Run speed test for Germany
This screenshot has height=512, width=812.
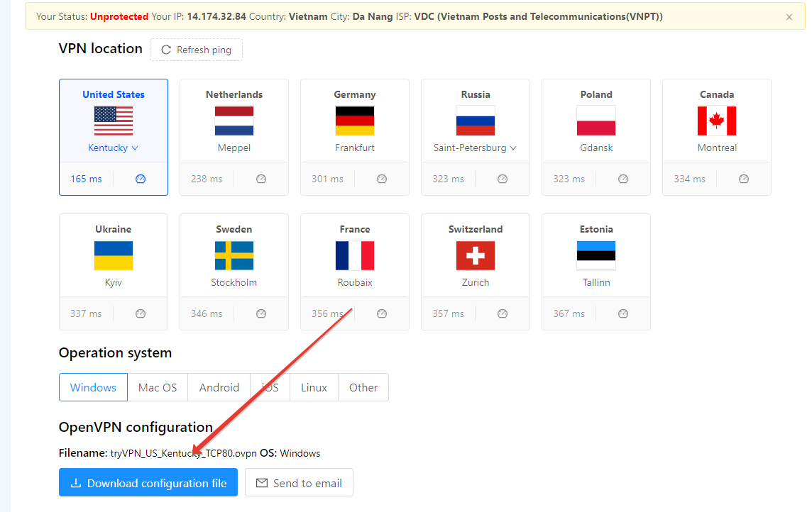click(382, 179)
